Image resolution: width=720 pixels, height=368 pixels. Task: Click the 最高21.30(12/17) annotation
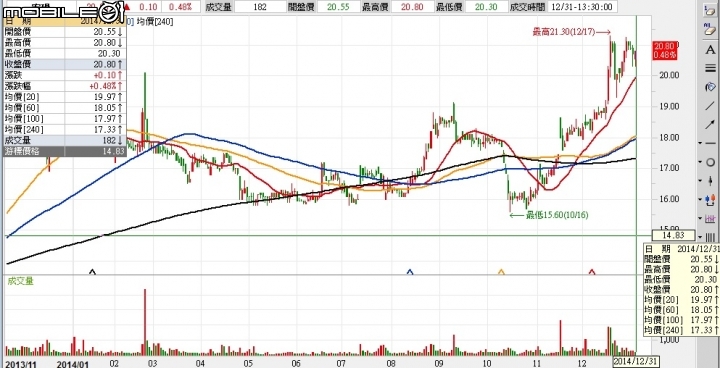click(572, 32)
